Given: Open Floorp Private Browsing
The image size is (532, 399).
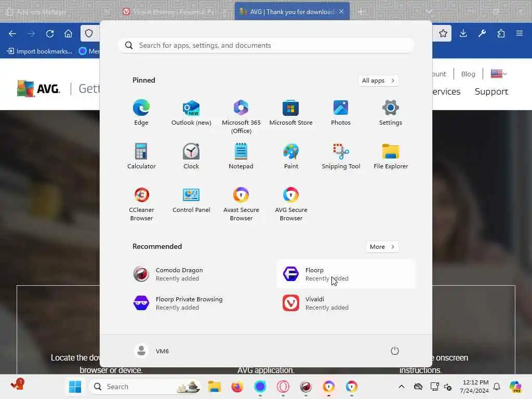Looking at the screenshot, I should (196, 303).
